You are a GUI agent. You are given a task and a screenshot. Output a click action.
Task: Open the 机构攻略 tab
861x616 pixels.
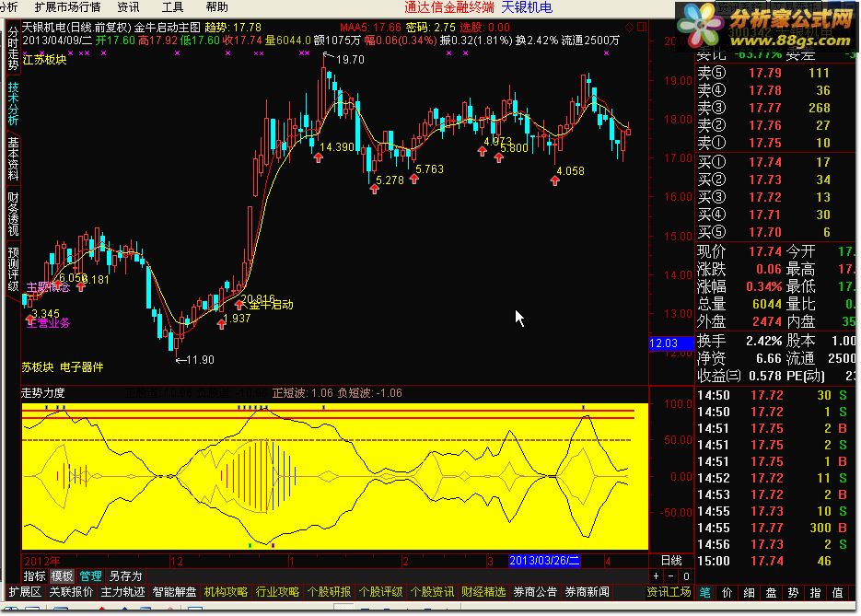point(226,592)
